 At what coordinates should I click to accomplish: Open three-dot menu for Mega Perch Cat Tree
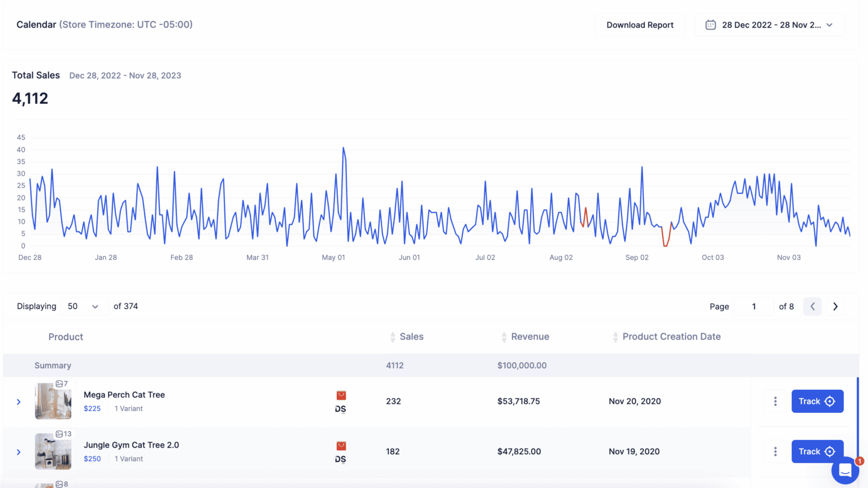(775, 401)
